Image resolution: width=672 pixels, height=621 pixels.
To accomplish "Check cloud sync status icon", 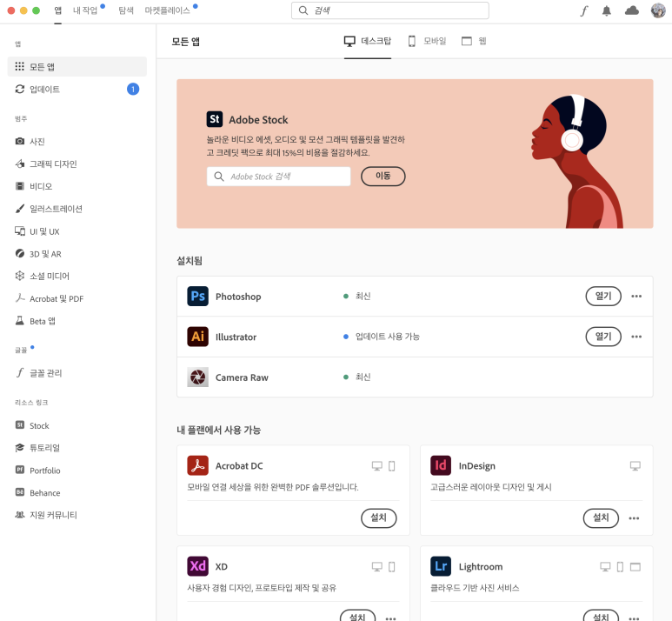I will [x=632, y=10].
